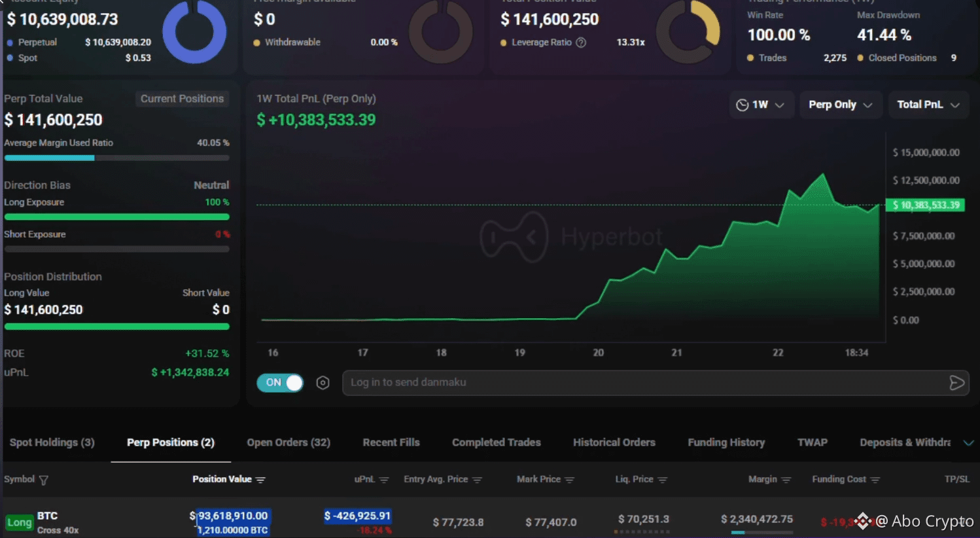
Task: Open the Total PnL dropdown
Action: [928, 105]
